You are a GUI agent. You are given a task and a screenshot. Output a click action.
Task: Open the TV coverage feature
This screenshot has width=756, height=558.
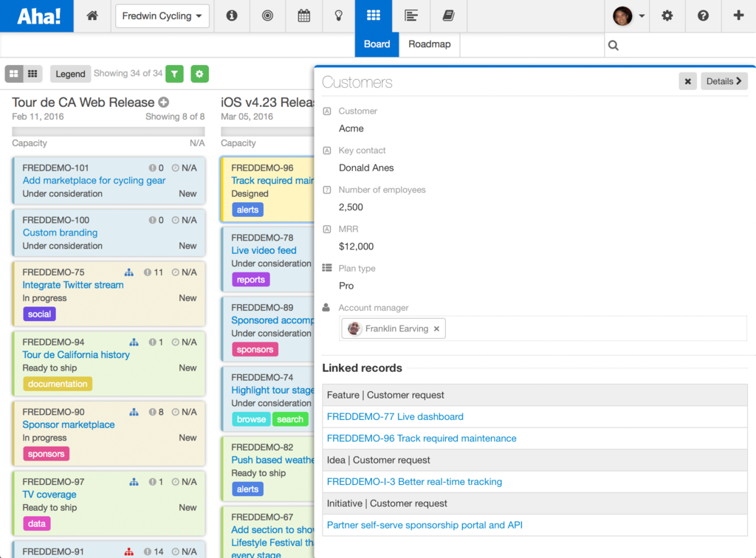pyautogui.click(x=49, y=495)
